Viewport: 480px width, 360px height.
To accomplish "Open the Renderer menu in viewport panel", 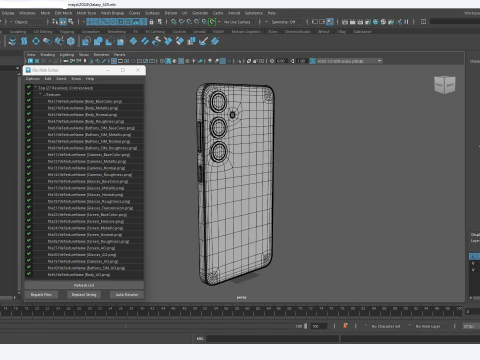I will coord(101,55).
